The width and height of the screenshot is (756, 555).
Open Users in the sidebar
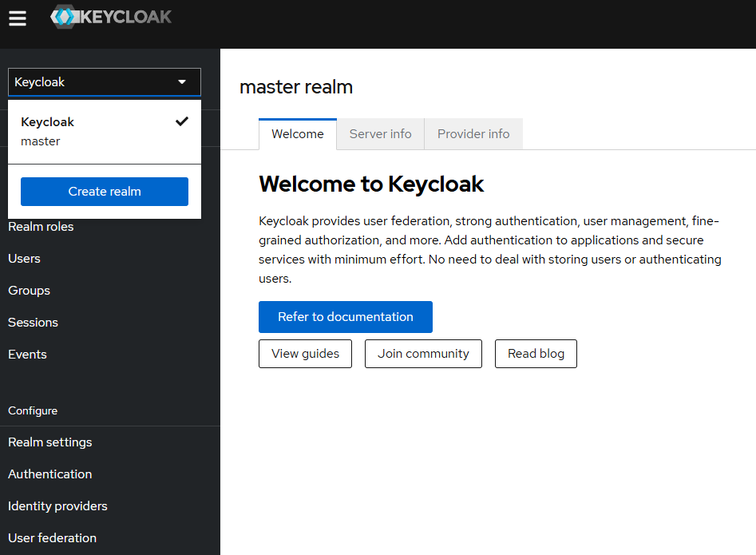pyautogui.click(x=24, y=259)
